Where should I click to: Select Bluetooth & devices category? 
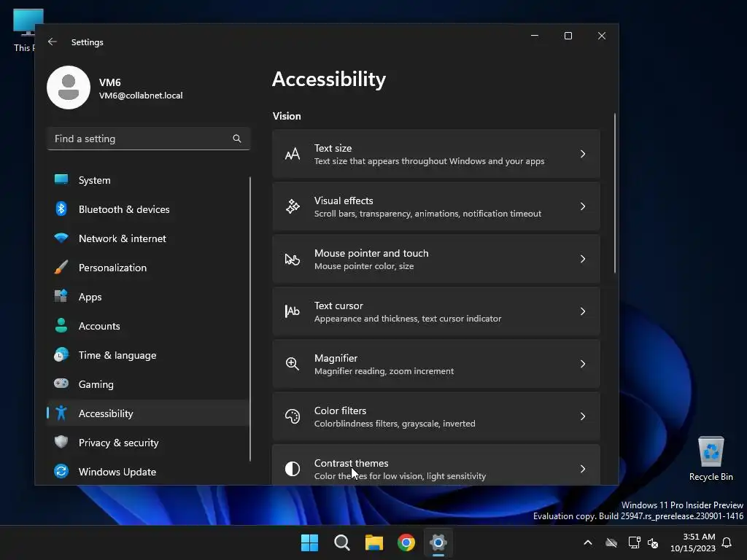(148, 209)
